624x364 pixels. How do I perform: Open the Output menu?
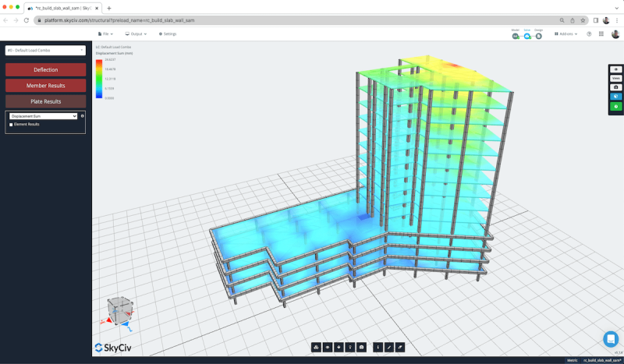138,34
